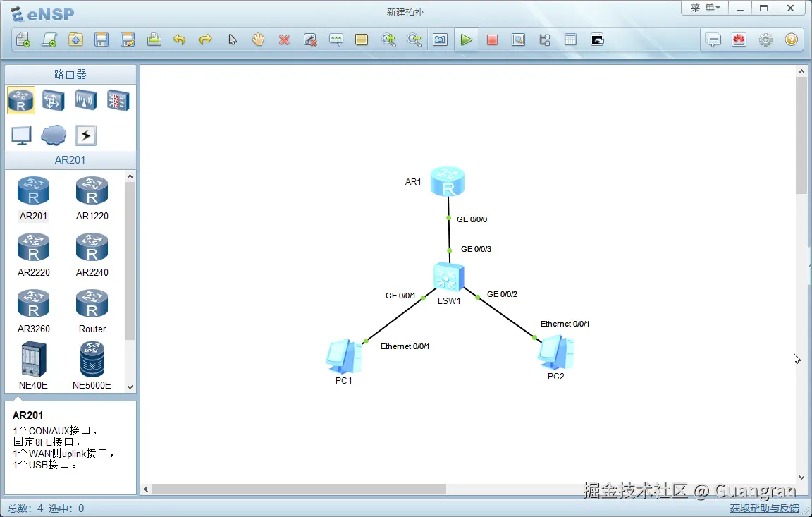Pick the AR3260 router model
This screenshot has width=812, height=517.
[x=33, y=312]
